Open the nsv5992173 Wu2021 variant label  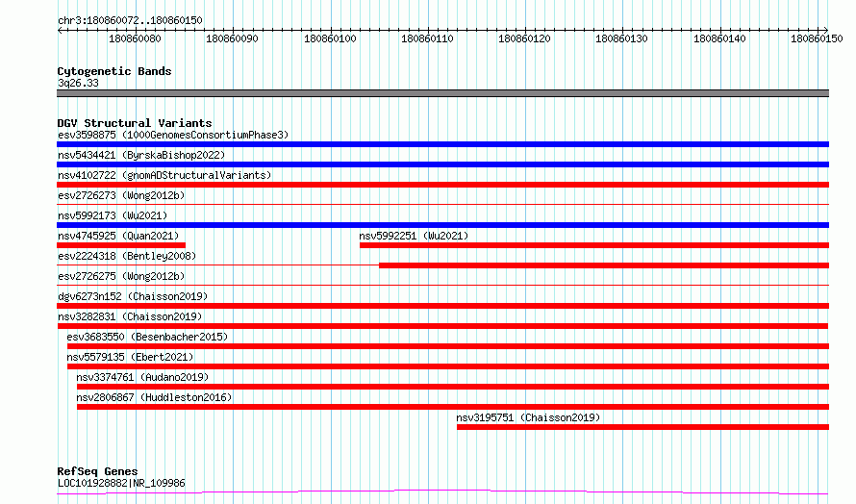(113, 215)
